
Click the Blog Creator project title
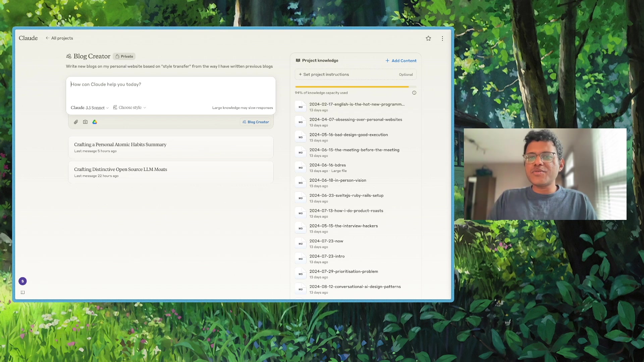coord(92,56)
